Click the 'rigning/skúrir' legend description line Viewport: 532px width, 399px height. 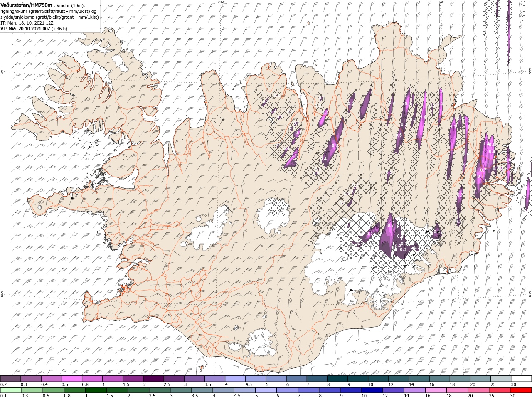tap(49, 11)
